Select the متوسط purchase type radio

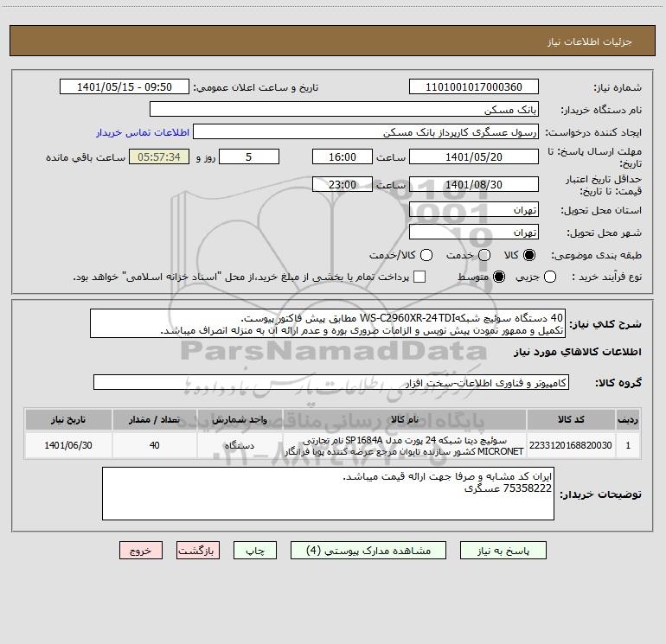point(499,277)
